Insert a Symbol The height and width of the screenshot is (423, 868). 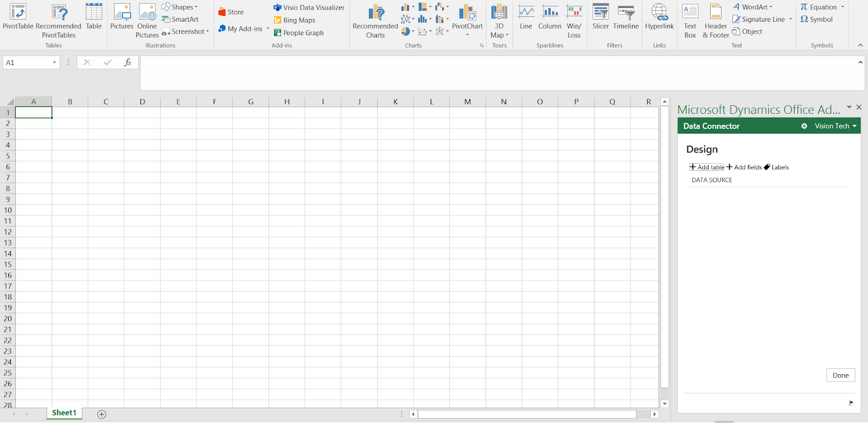(816, 20)
